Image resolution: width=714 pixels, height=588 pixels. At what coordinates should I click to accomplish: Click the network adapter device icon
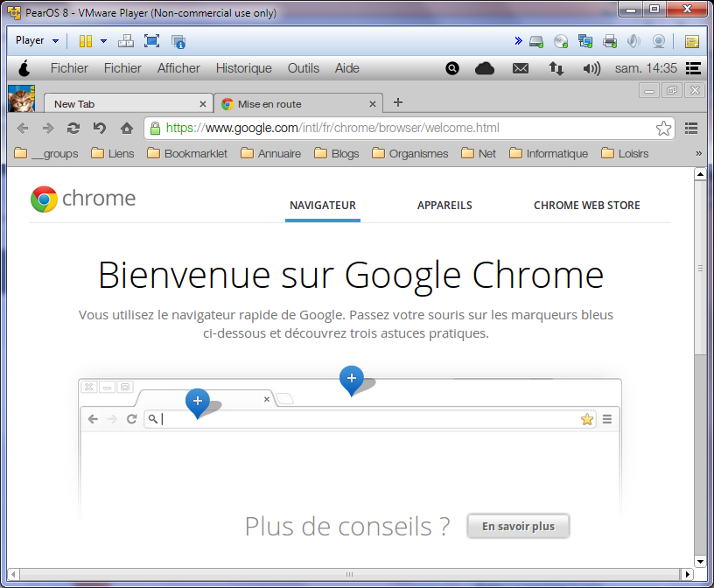coord(585,41)
